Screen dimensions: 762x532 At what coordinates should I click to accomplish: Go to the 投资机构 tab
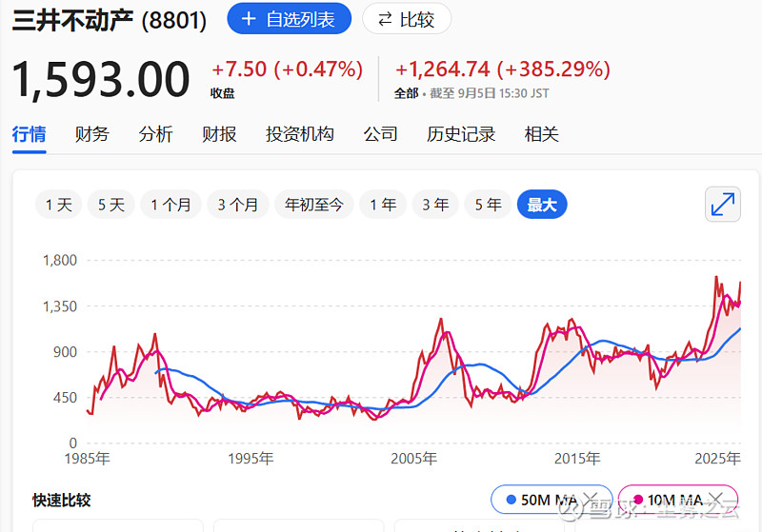coord(299,134)
